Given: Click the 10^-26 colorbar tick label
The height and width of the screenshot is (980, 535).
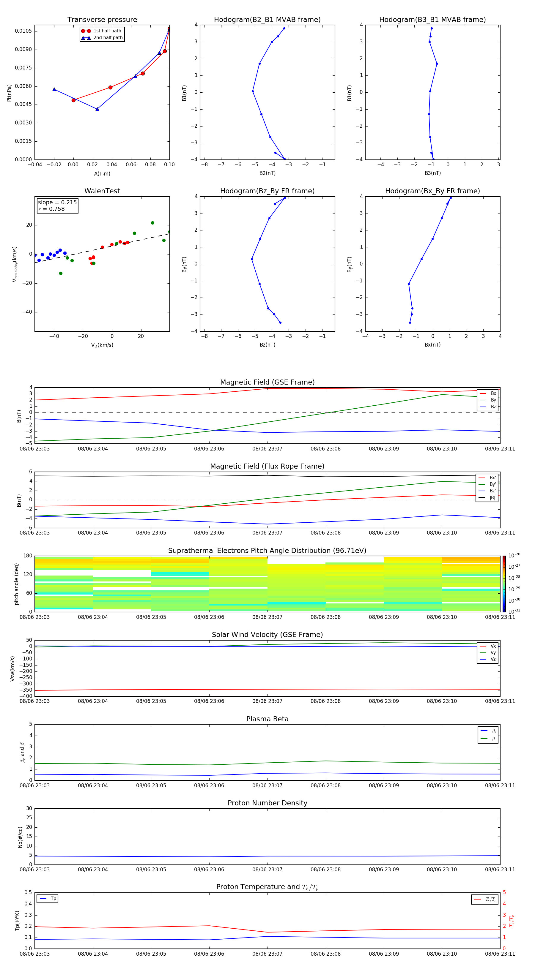Looking at the screenshot, I should coord(514,555).
